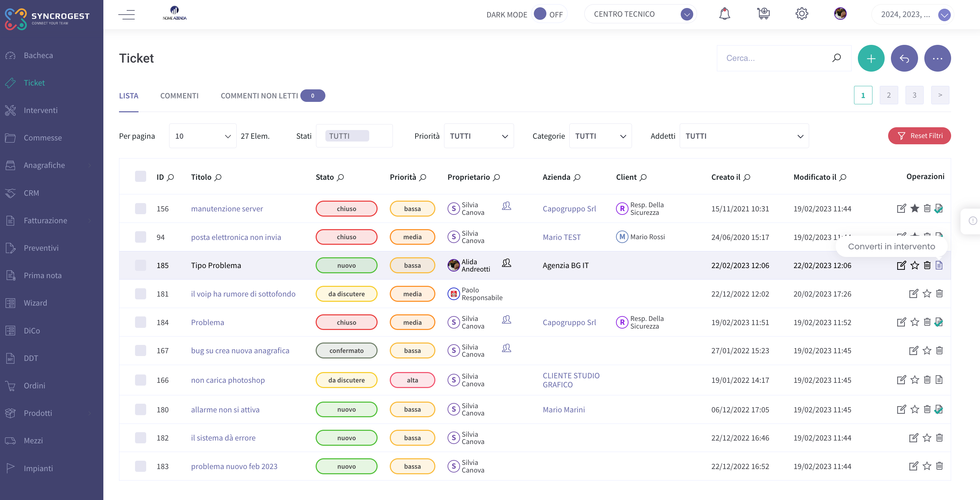Go to next page arrow

point(940,95)
